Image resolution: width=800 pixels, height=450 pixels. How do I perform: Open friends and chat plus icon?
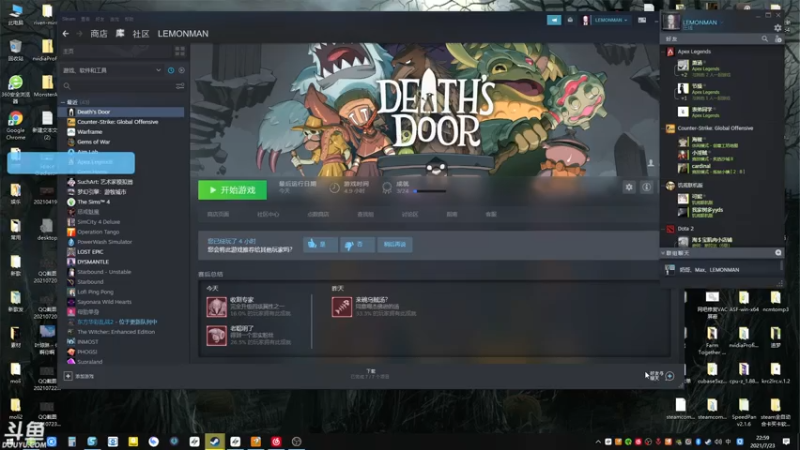pos(670,376)
